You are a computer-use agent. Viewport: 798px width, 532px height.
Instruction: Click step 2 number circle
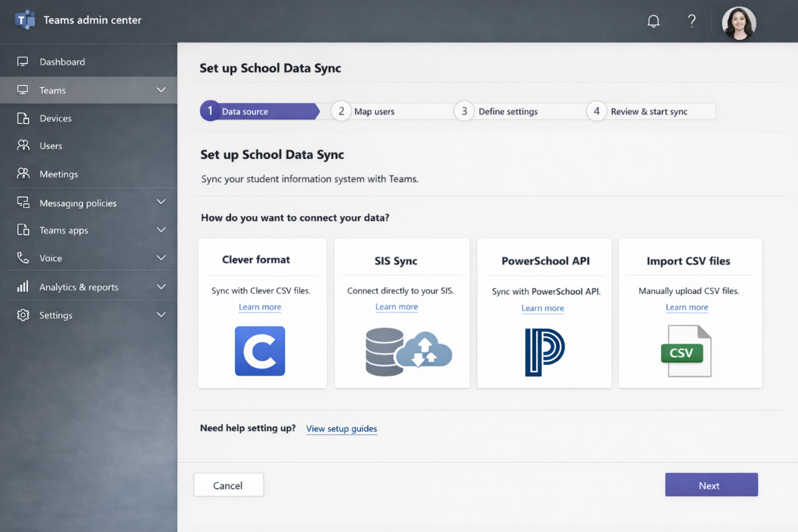click(x=341, y=111)
